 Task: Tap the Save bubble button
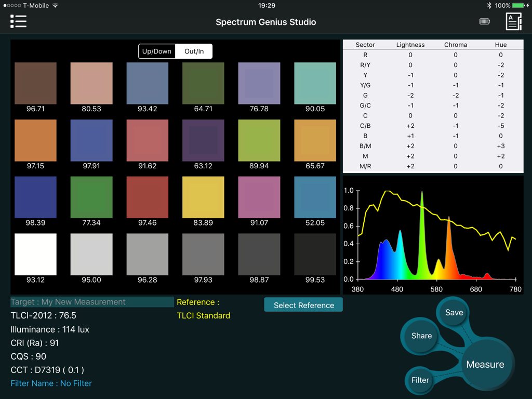[454, 312]
